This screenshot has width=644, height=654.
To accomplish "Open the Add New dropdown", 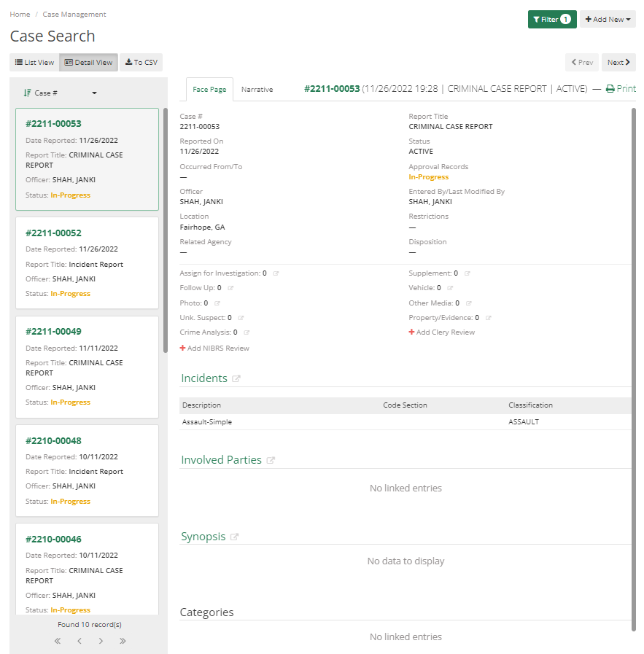I will coord(608,19).
